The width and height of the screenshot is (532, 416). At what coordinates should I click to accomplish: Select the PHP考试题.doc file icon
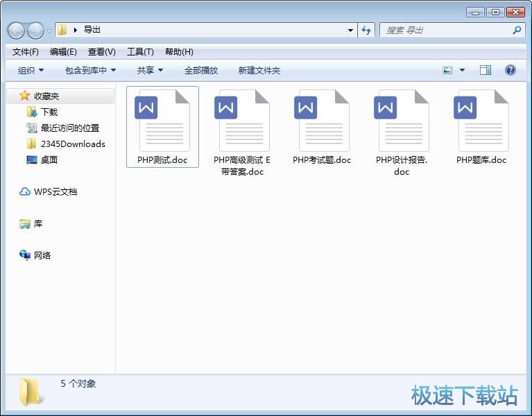click(322, 121)
